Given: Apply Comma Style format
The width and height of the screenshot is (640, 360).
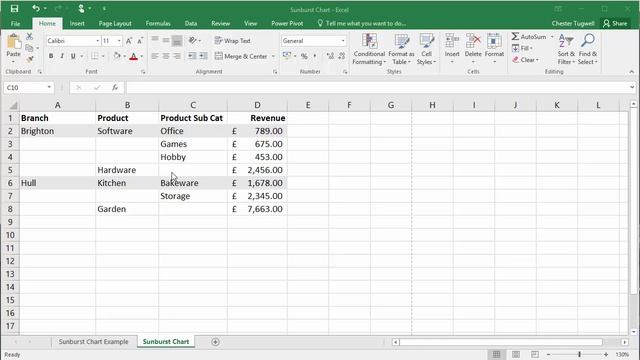Looking at the screenshot, I should [315, 56].
